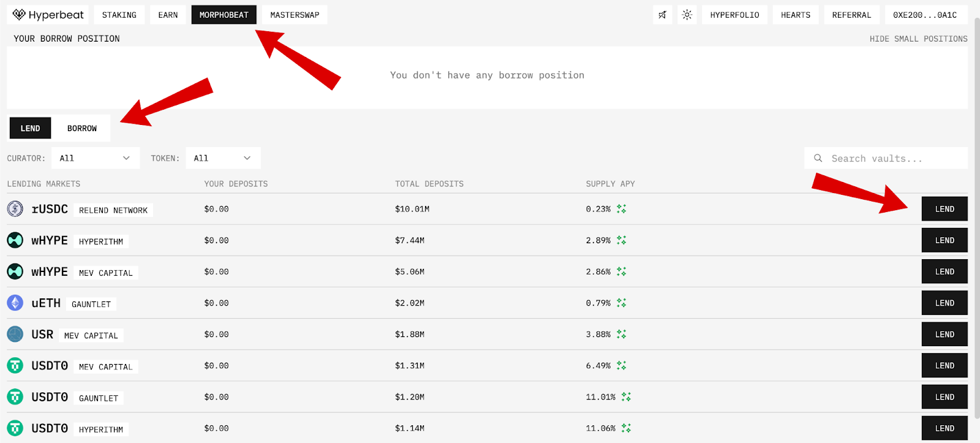Focus the Search vaults field

[x=886, y=158]
